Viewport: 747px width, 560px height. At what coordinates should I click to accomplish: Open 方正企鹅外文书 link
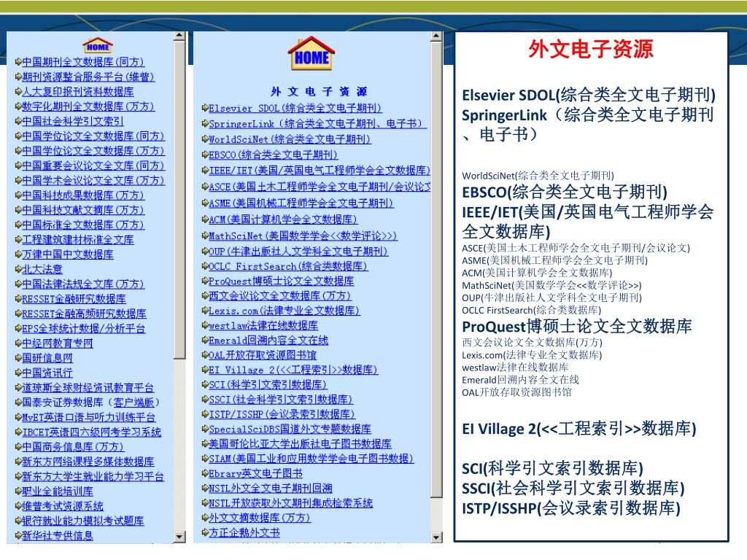(244, 532)
